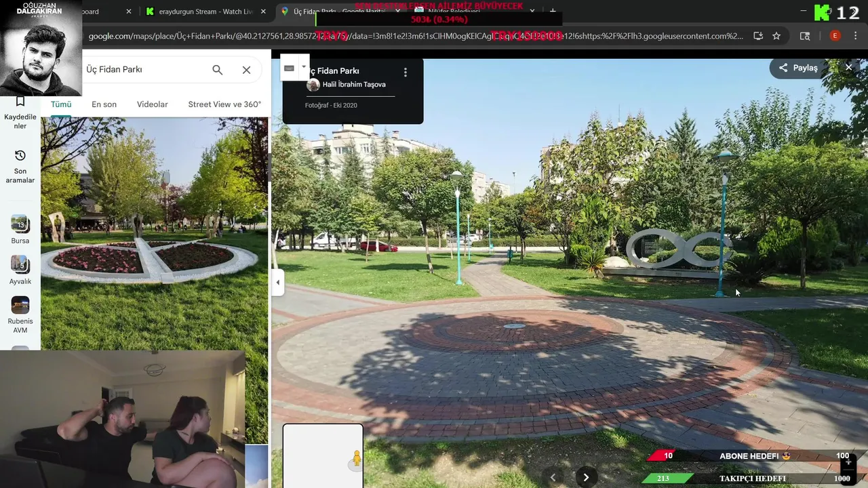
Task: Select the En son photos tab
Action: click(104, 104)
